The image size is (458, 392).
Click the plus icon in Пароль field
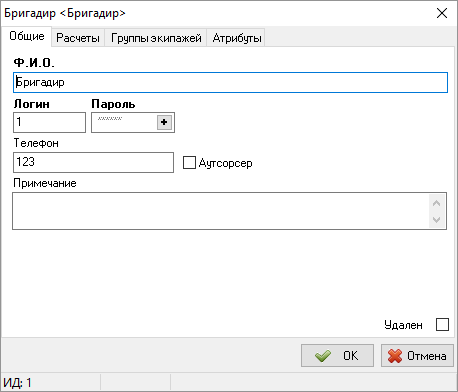coord(164,122)
